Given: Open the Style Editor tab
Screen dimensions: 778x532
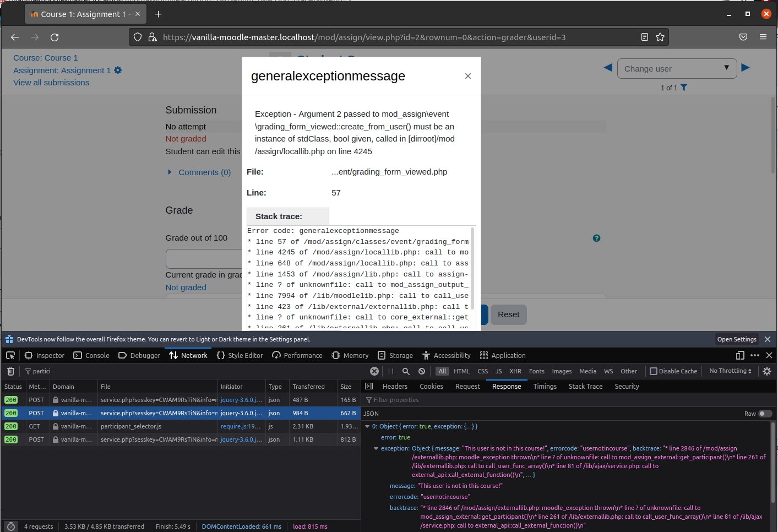Looking at the screenshot, I should click(240, 355).
